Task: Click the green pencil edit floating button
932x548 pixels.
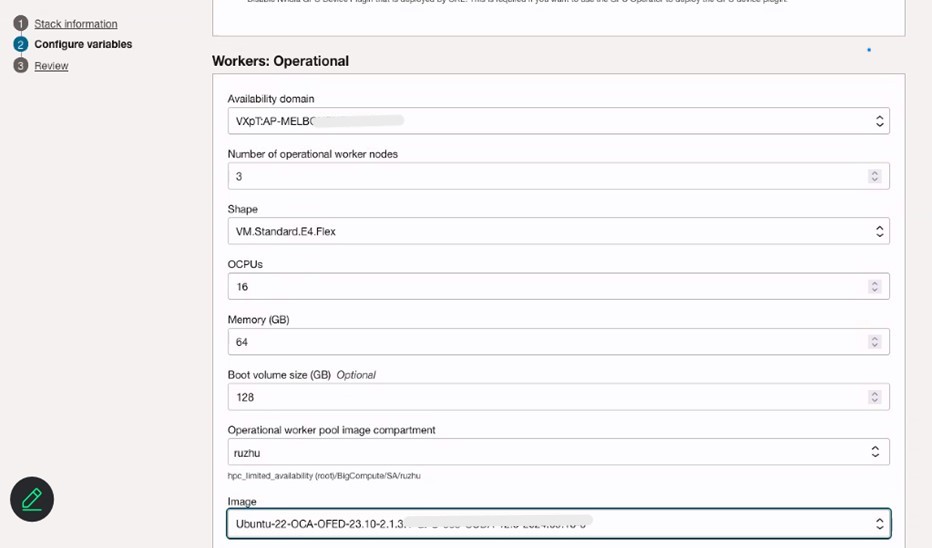Action: tap(32, 499)
